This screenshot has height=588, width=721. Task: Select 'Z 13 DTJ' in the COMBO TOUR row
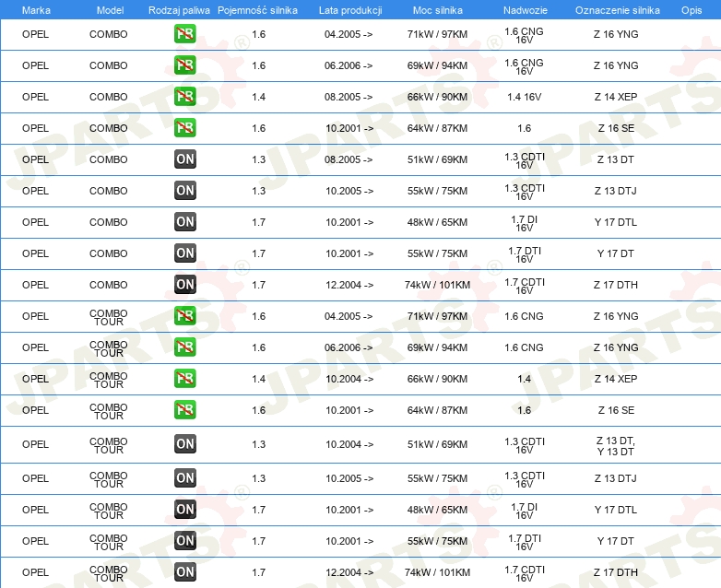click(616, 478)
